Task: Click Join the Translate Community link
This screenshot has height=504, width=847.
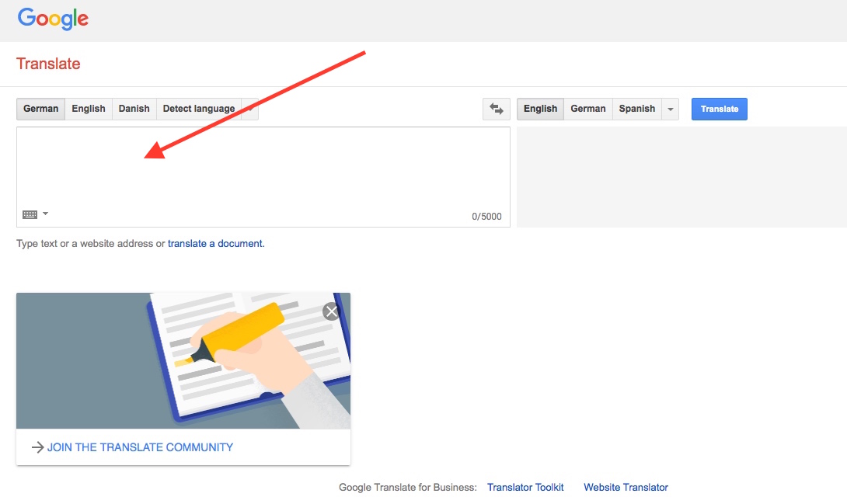Action: click(x=140, y=447)
